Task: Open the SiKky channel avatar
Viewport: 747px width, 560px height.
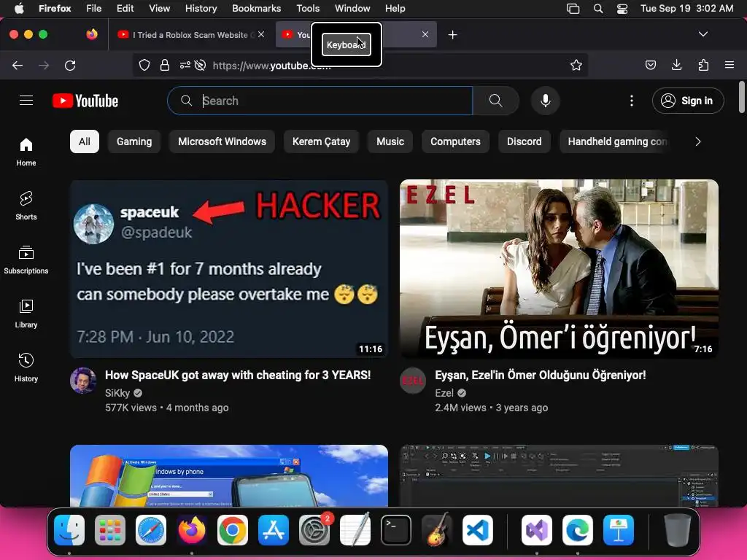Action: (x=83, y=381)
